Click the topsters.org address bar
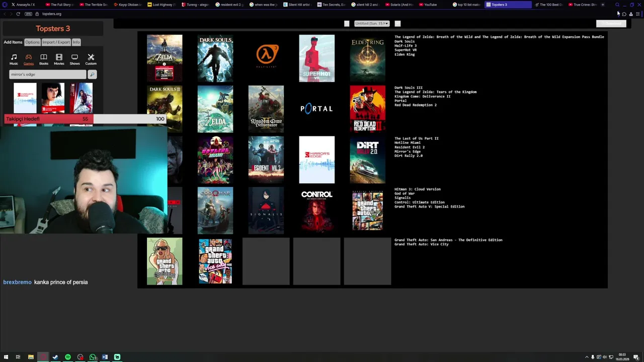The height and width of the screenshot is (362, 644). (x=52, y=14)
